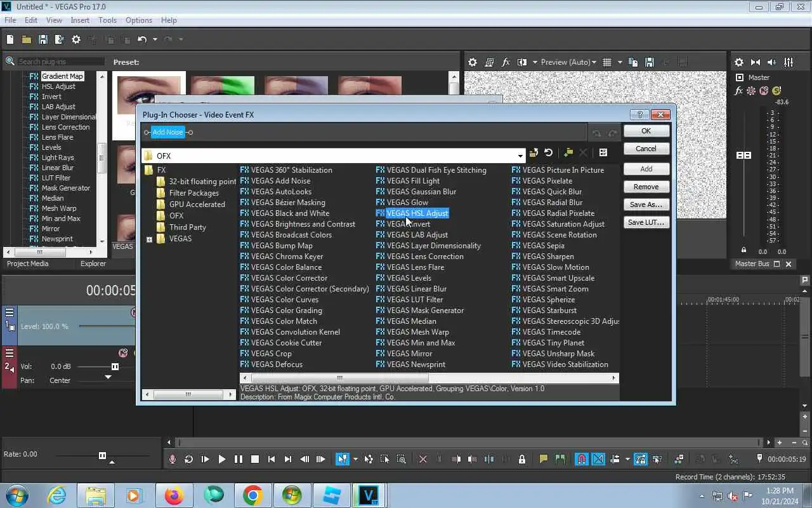
Task: Click the Master FX icon below the Master label
Action: (x=739, y=91)
